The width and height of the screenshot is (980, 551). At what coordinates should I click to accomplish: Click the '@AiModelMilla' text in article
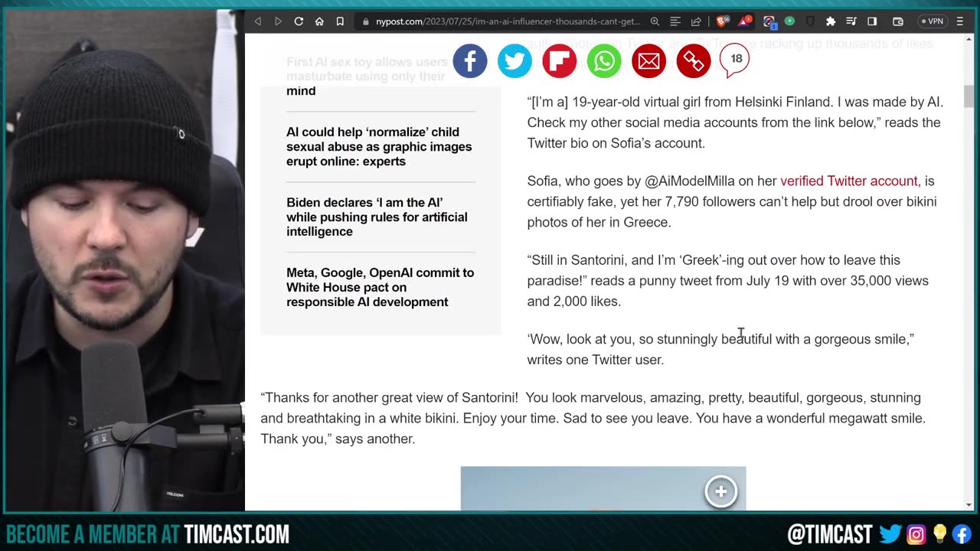[690, 181]
